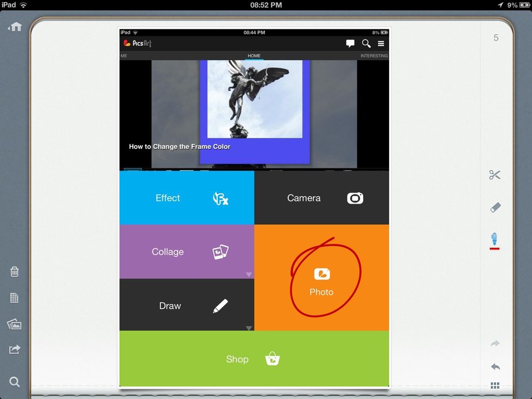Select the eraser tool
Image resolution: width=532 pixels, height=399 pixels.
pos(495,207)
